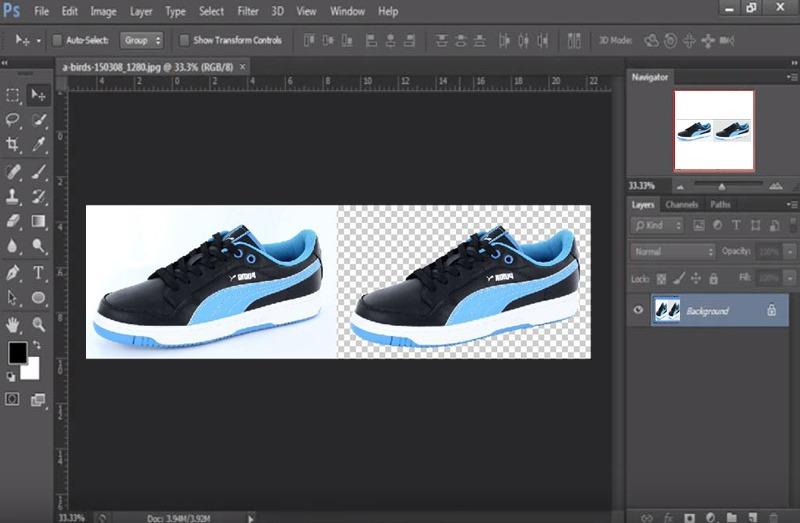
Task: Open the Fill slider dropdown arrow
Action: pyautogui.click(x=790, y=278)
